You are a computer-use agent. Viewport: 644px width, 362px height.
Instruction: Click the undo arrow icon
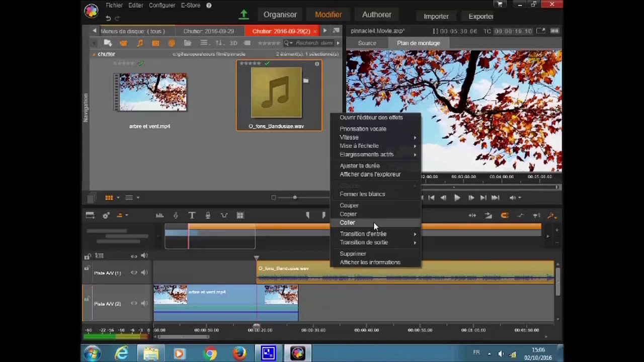108,18
